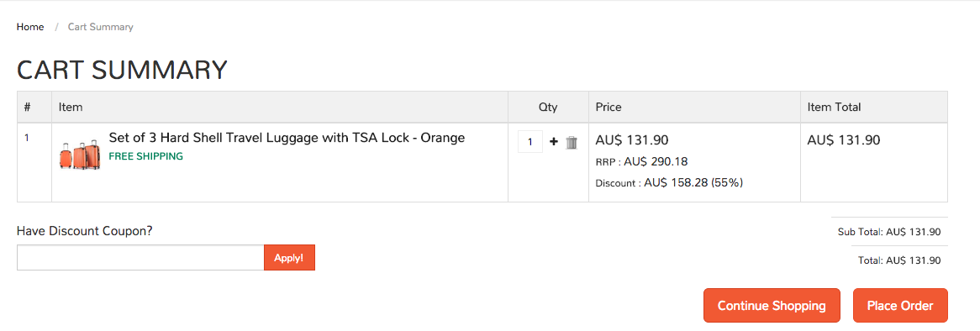980x331 pixels.
Task: Go to Home via the breadcrumb
Action: [x=30, y=27]
